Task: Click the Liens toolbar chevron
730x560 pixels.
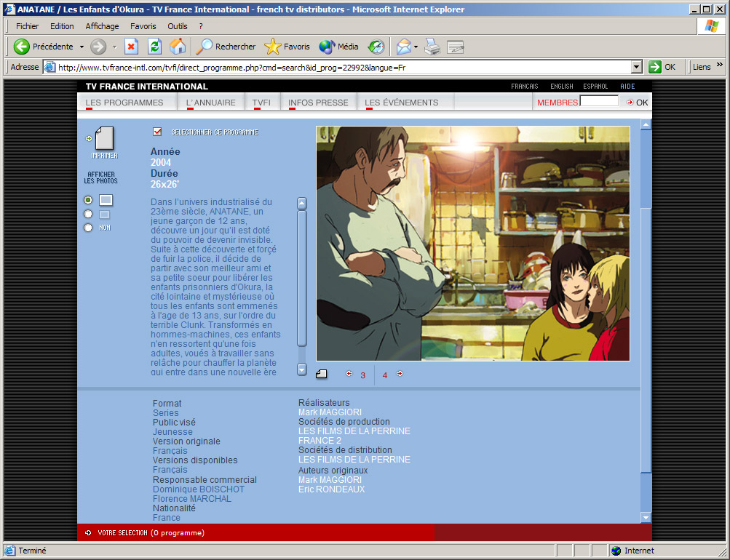Action: [x=719, y=65]
